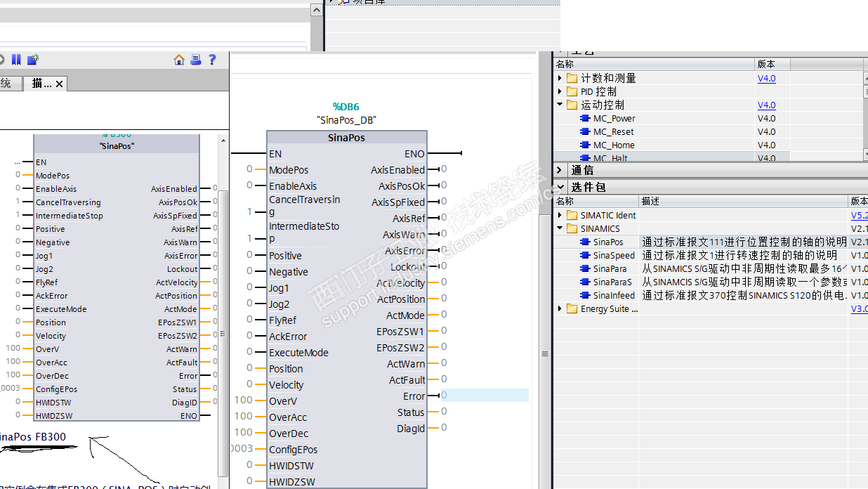The image size is (868, 489).
Task: Click the SinaPos description 通过标准报文111
Action: pyautogui.click(x=744, y=242)
